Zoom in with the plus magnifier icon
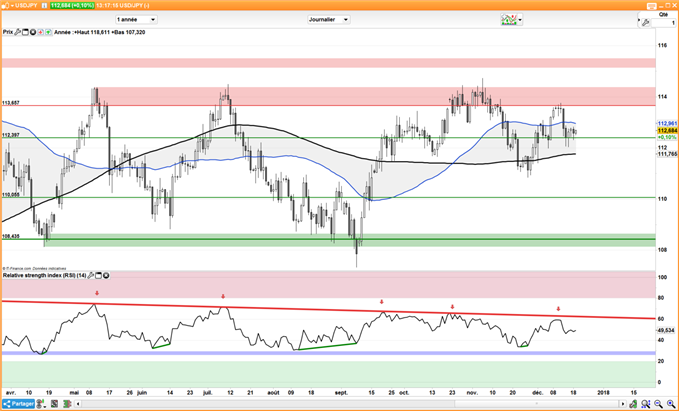Viewport: 679px width, 411px height. tap(671, 405)
